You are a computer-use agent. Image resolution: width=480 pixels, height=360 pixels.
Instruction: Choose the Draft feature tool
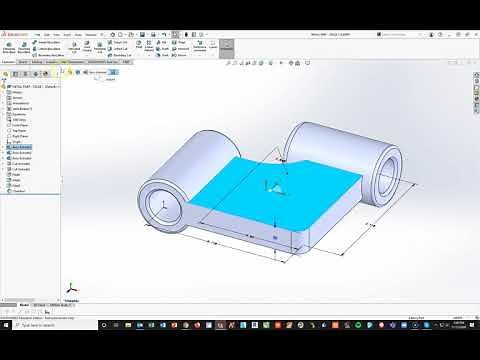click(x=162, y=49)
